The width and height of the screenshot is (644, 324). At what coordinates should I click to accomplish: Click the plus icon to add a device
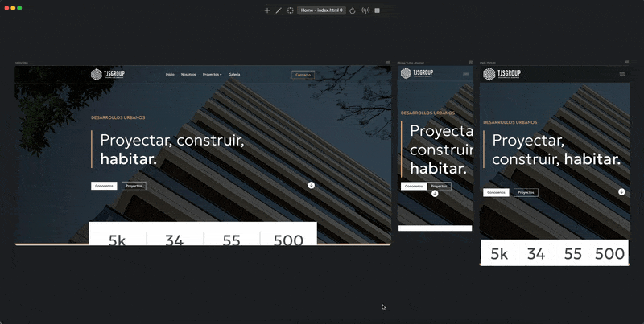pyautogui.click(x=267, y=10)
